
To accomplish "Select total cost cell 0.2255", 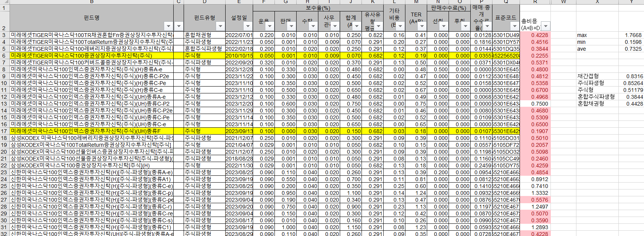I will [x=535, y=56].
